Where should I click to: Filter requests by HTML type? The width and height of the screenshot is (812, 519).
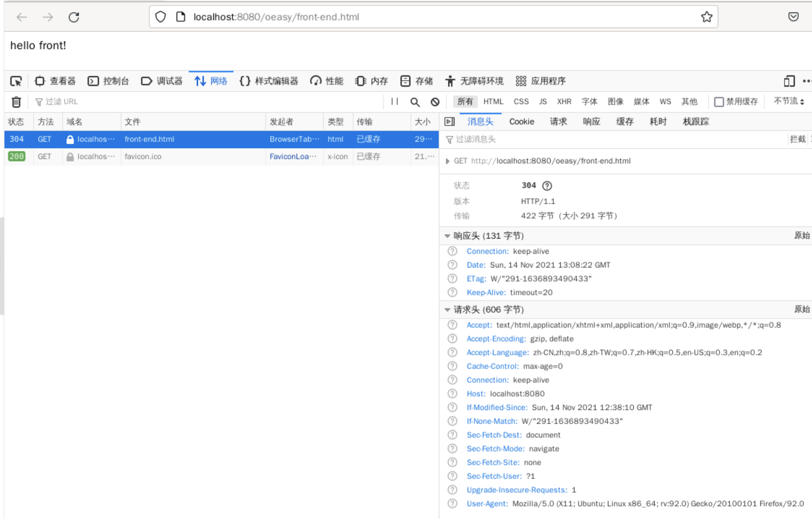click(x=493, y=101)
